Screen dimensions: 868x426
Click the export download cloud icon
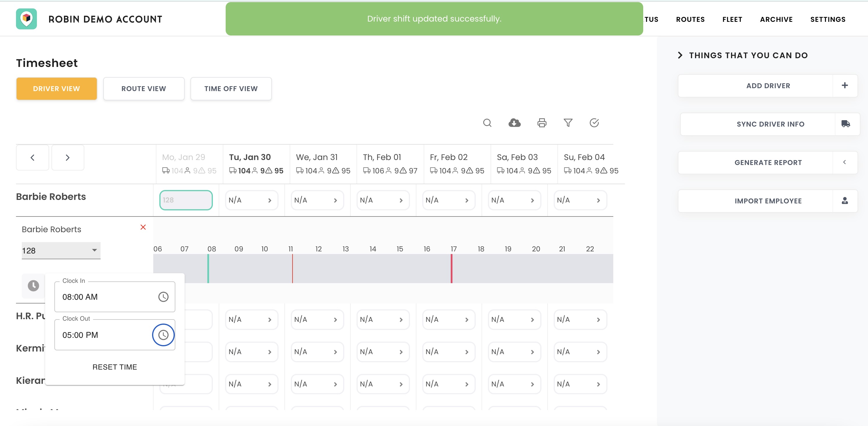tap(514, 123)
